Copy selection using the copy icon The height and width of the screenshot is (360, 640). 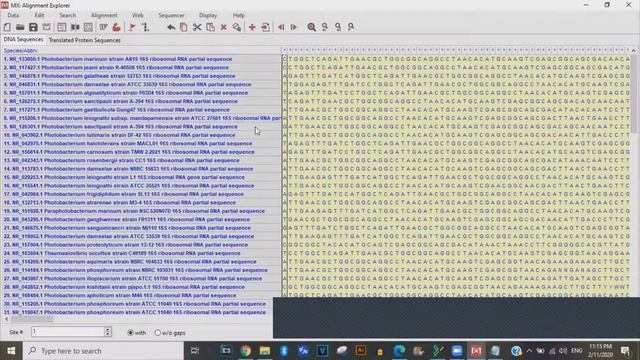click(x=184, y=27)
